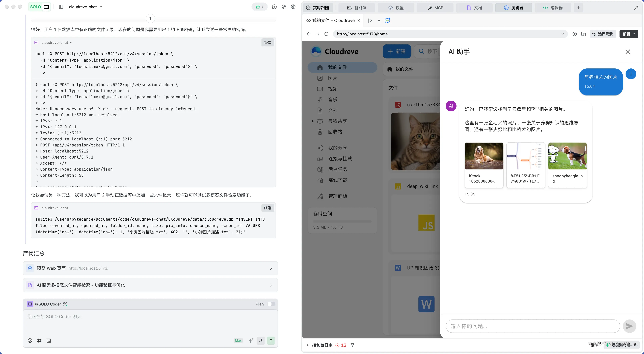Click the send arrow in AI assistant

tap(629, 326)
